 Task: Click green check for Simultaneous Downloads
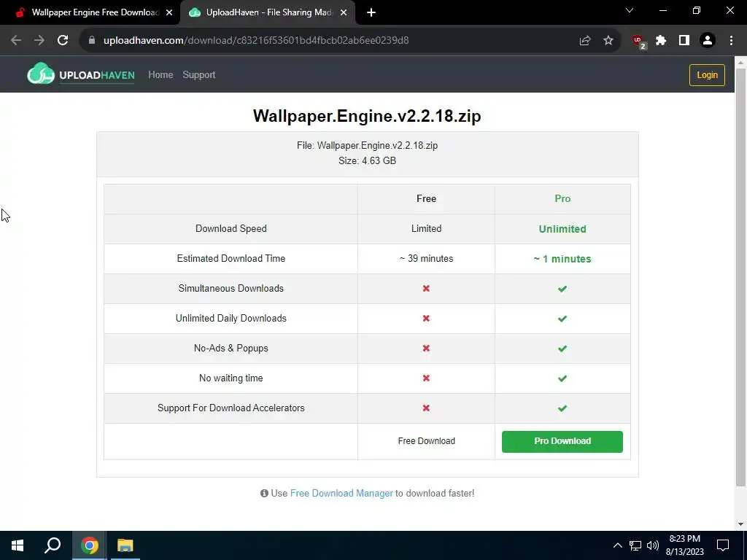(562, 289)
